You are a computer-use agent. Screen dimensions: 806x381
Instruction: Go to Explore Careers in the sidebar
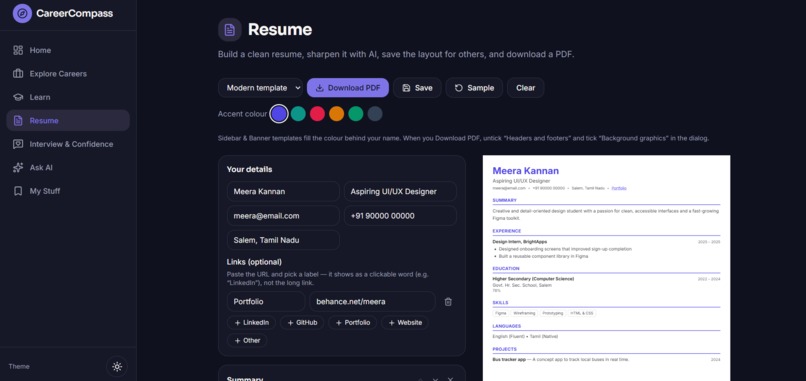68,74
